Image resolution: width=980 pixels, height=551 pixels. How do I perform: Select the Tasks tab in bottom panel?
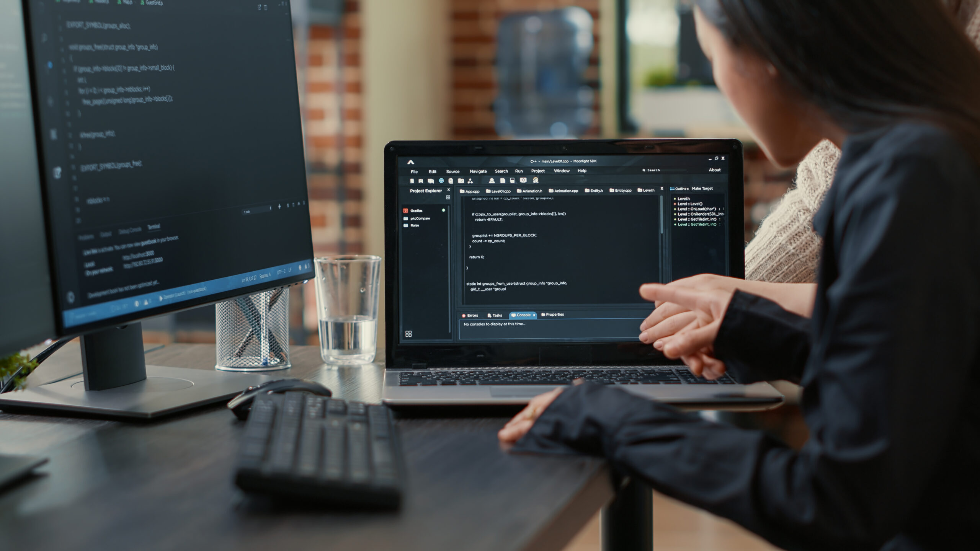click(495, 314)
